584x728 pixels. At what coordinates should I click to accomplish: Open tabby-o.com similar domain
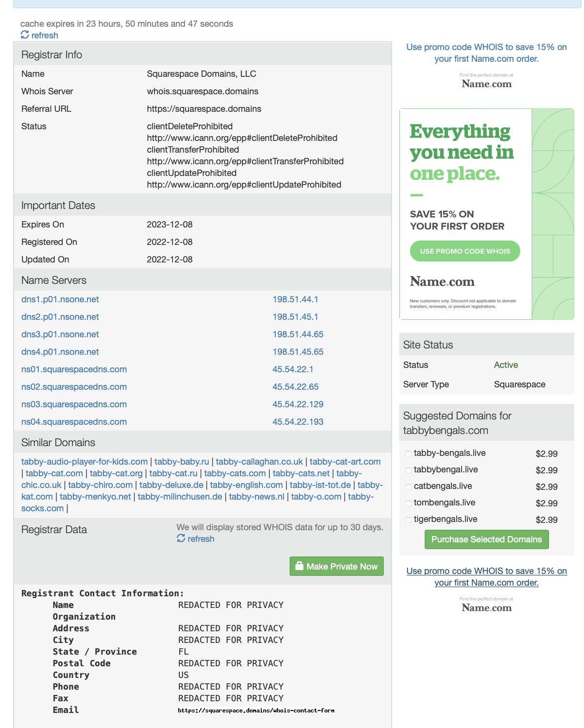coord(316,497)
